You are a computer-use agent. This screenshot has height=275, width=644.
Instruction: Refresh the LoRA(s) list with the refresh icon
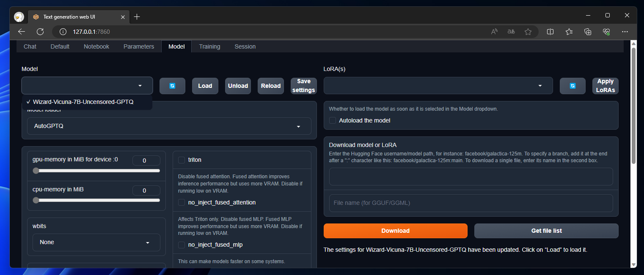[x=572, y=86]
